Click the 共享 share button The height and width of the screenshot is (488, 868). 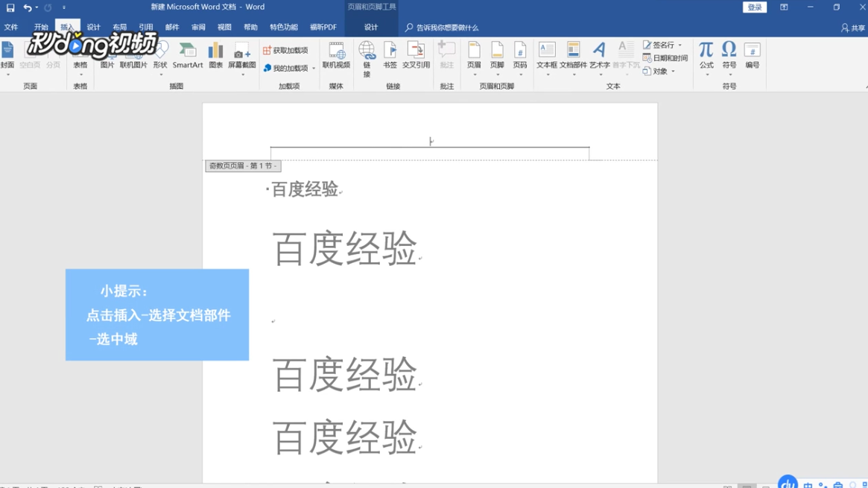pos(853,28)
